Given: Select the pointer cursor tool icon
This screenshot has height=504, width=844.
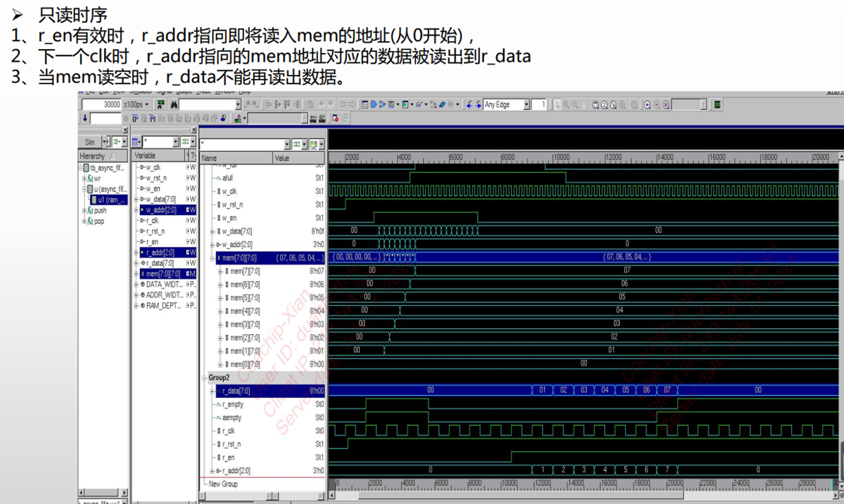Looking at the screenshot, I should [x=557, y=105].
